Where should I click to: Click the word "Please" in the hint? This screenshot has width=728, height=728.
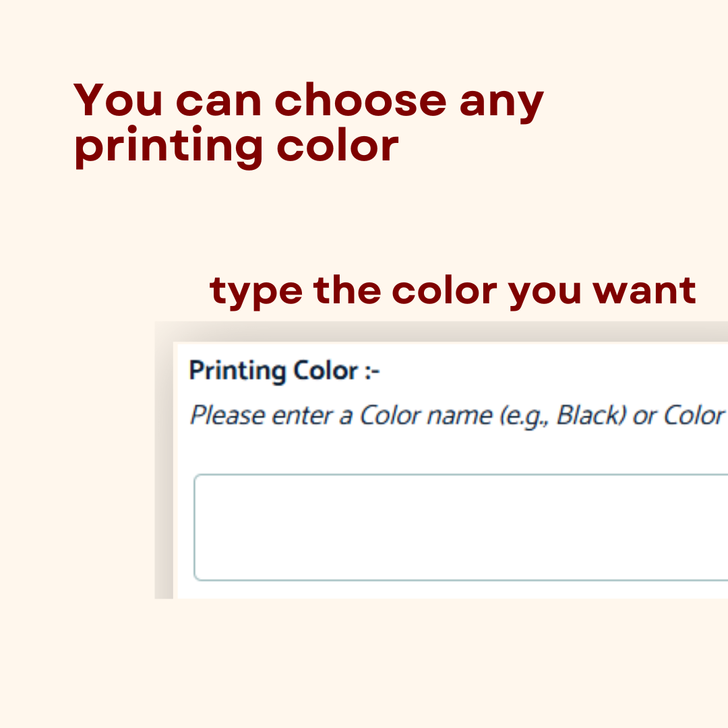[227, 416]
